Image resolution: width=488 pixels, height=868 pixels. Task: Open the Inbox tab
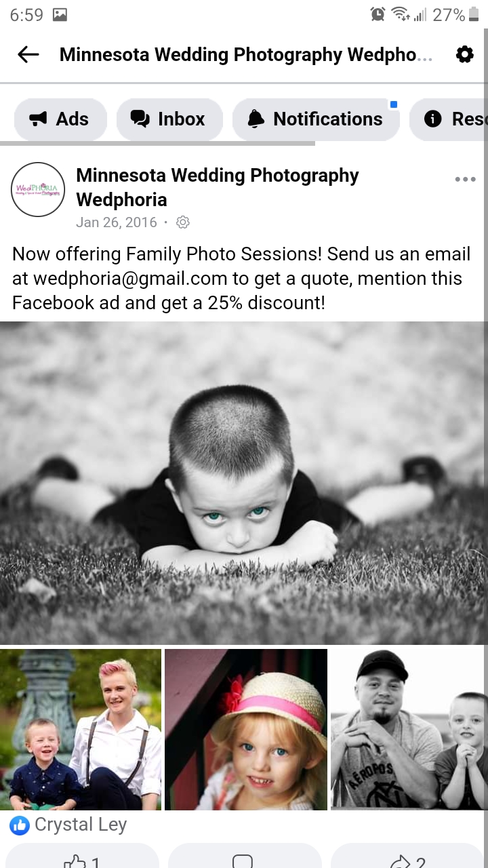pos(169,119)
